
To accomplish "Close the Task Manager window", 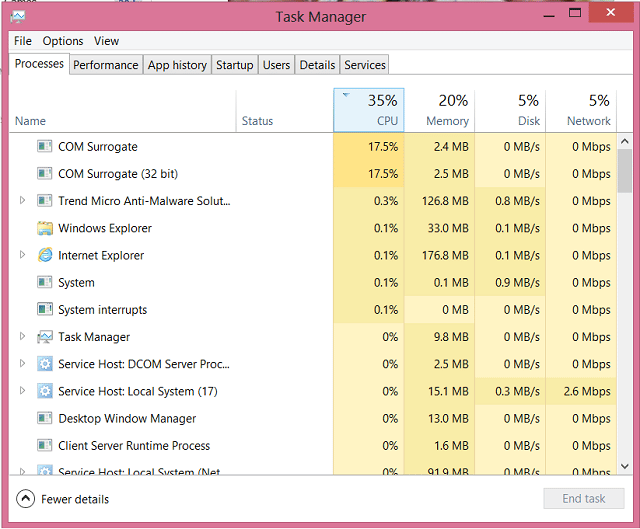I will click(x=611, y=13).
